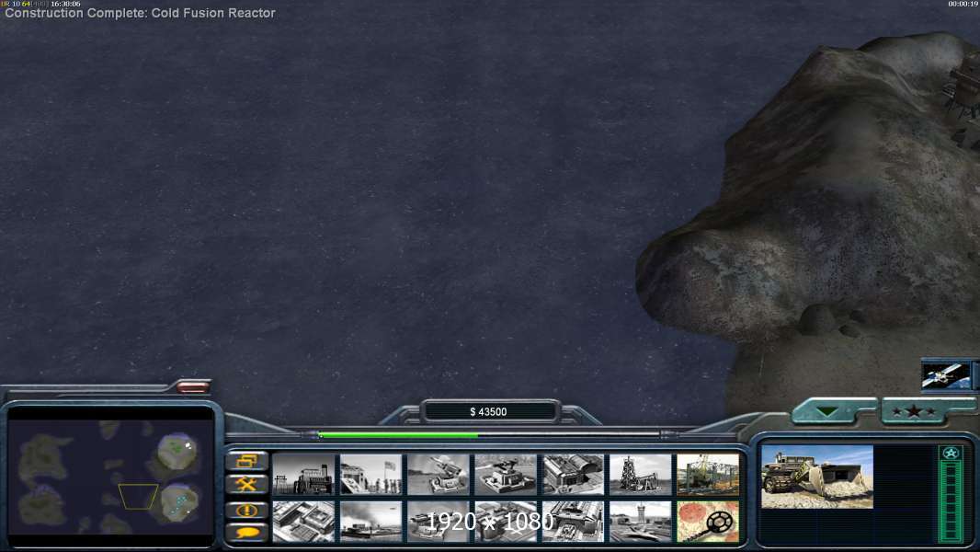
Task: Click the '$ 43500' money display
Action: click(488, 412)
